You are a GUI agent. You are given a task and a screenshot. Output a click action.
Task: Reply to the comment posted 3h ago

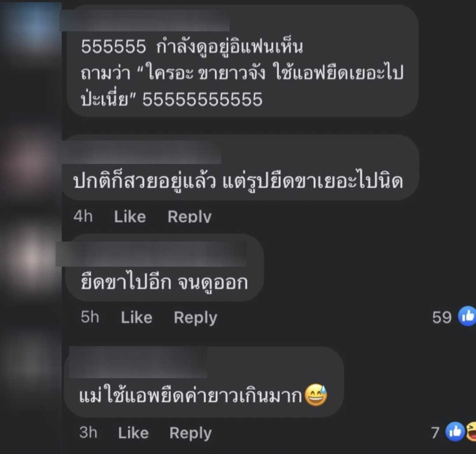pyautogui.click(x=191, y=433)
